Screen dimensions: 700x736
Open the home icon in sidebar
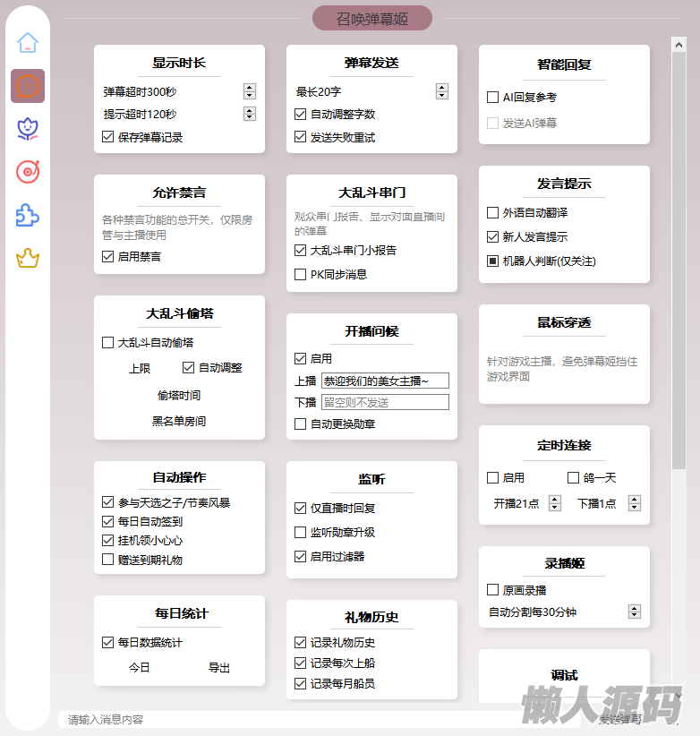[28, 43]
